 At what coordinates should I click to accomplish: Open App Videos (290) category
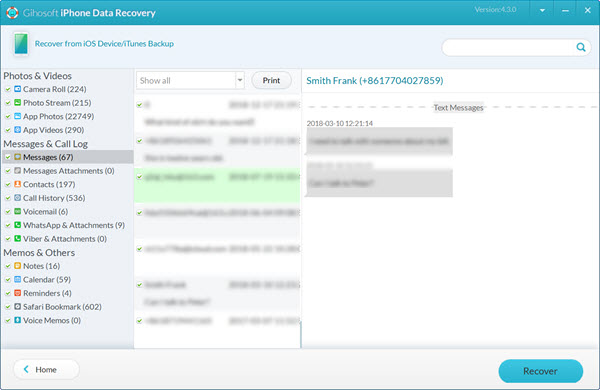(x=54, y=130)
